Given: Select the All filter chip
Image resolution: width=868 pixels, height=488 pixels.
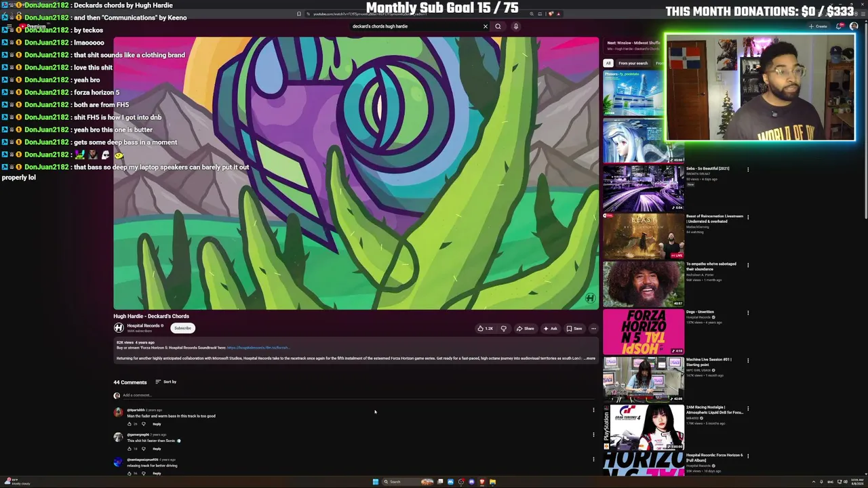Looking at the screenshot, I should pos(608,63).
